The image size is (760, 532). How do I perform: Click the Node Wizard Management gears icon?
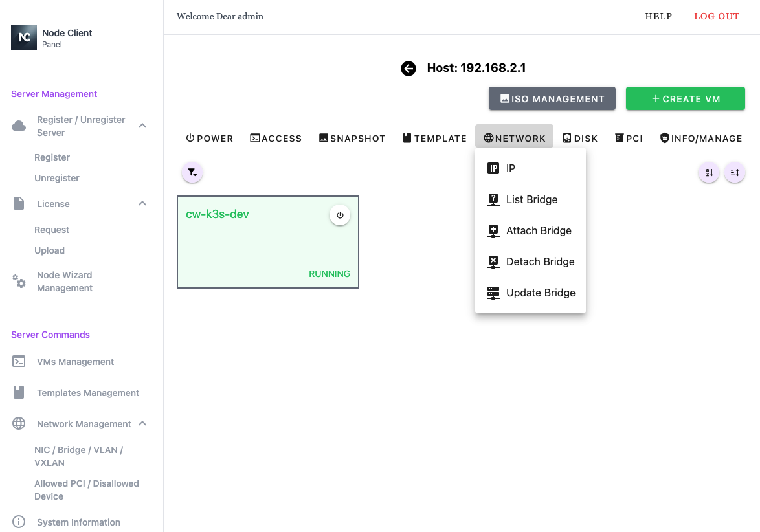19,282
